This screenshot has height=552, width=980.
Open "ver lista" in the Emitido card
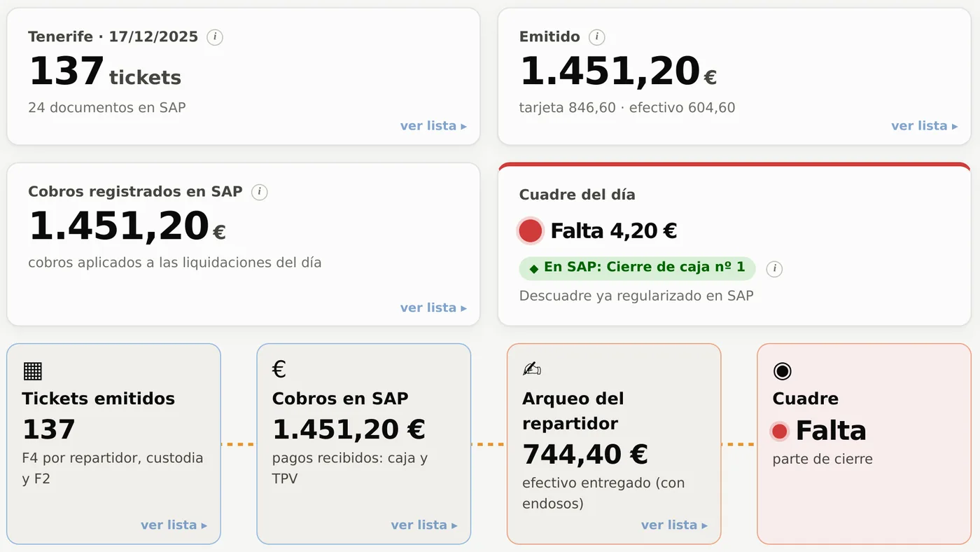(924, 126)
